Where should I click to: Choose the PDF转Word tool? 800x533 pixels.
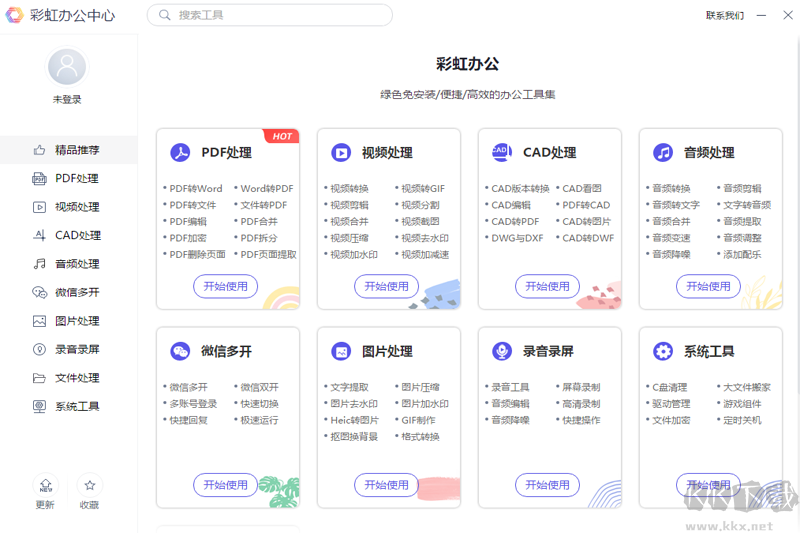(196, 189)
